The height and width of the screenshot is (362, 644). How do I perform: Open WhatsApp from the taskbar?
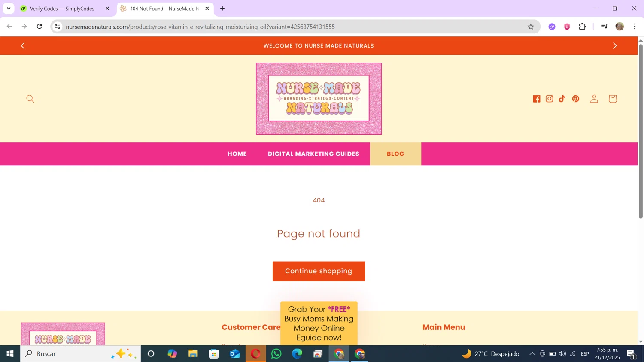pyautogui.click(x=276, y=354)
